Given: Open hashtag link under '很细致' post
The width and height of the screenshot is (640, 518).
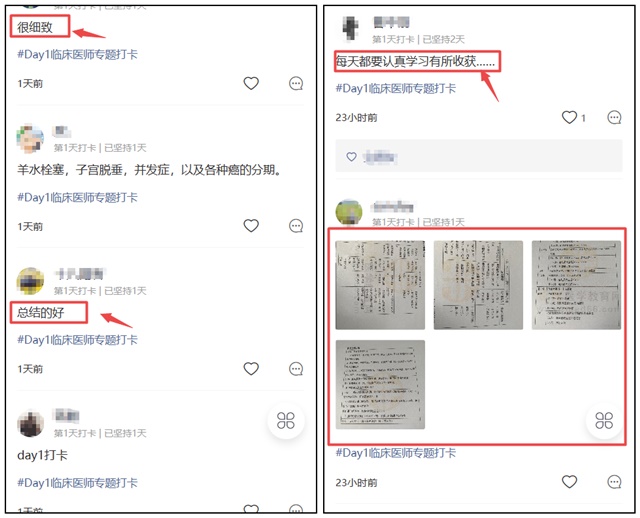Looking at the screenshot, I should (x=78, y=54).
